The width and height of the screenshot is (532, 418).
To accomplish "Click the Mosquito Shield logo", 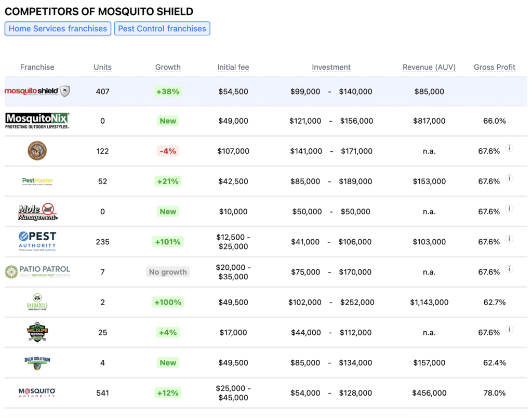I will (x=37, y=91).
